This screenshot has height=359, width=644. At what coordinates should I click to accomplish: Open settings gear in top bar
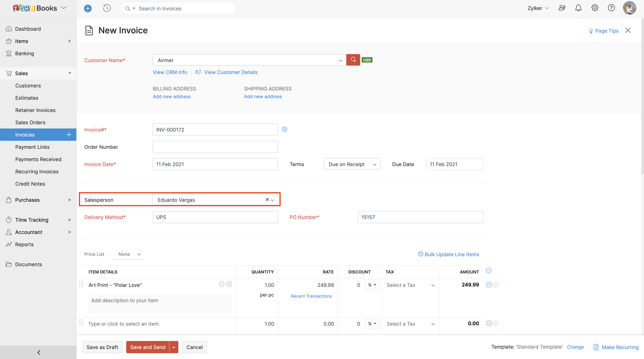click(595, 8)
